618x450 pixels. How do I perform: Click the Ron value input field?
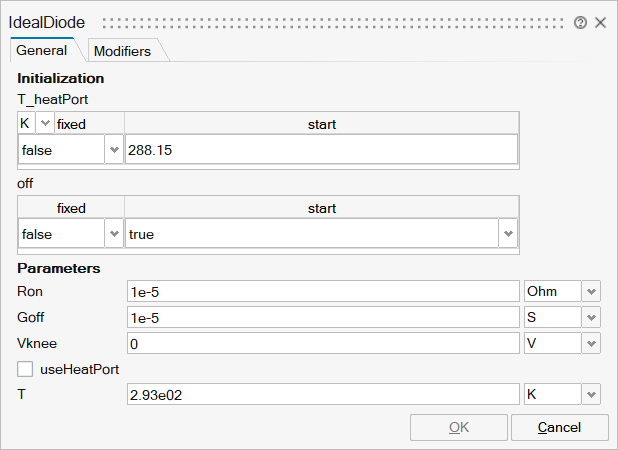pos(322,291)
